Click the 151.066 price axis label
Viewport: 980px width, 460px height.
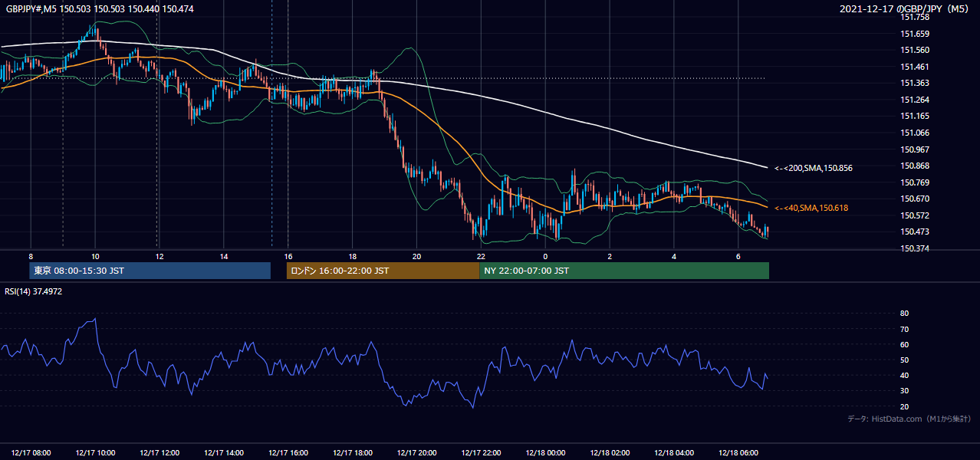click(915, 133)
